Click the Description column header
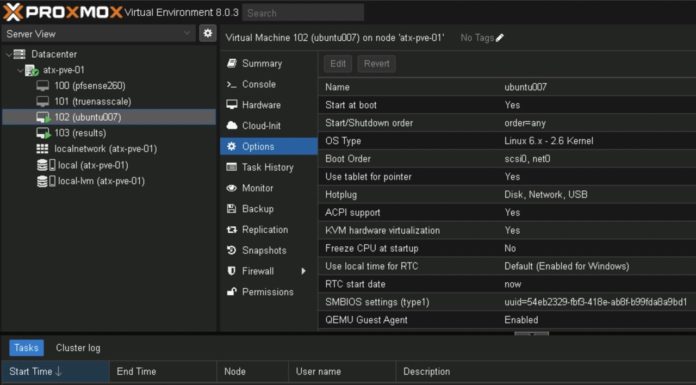 point(546,372)
